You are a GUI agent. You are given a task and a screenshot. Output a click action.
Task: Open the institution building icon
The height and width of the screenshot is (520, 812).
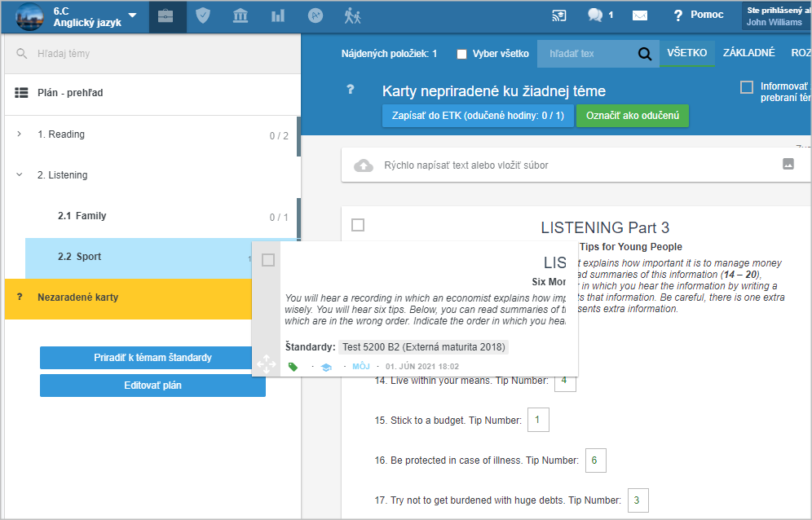(x=241, y=16)
